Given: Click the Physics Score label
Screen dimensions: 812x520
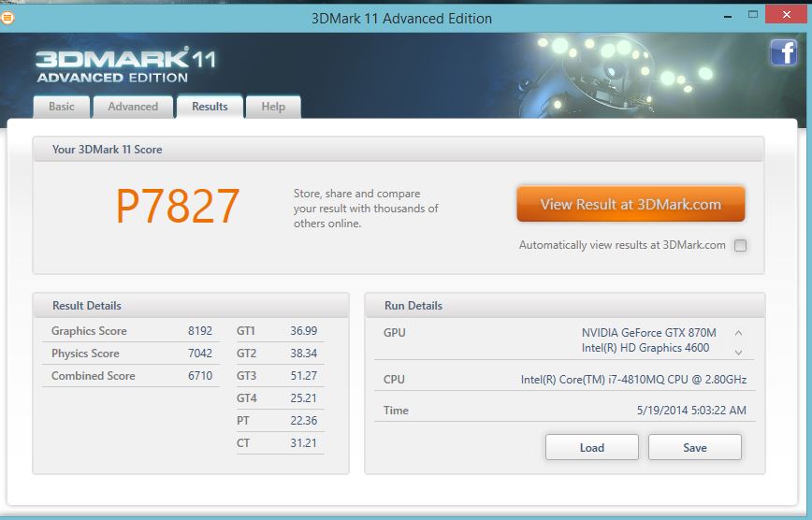Looking at the screenshot, I should (85, 354).
